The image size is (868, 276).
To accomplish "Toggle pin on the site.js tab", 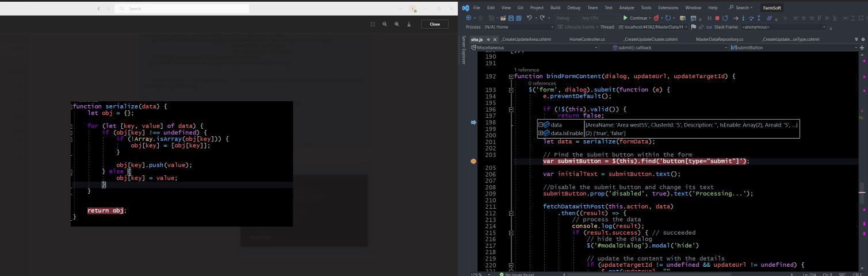I will click(488, 40).
